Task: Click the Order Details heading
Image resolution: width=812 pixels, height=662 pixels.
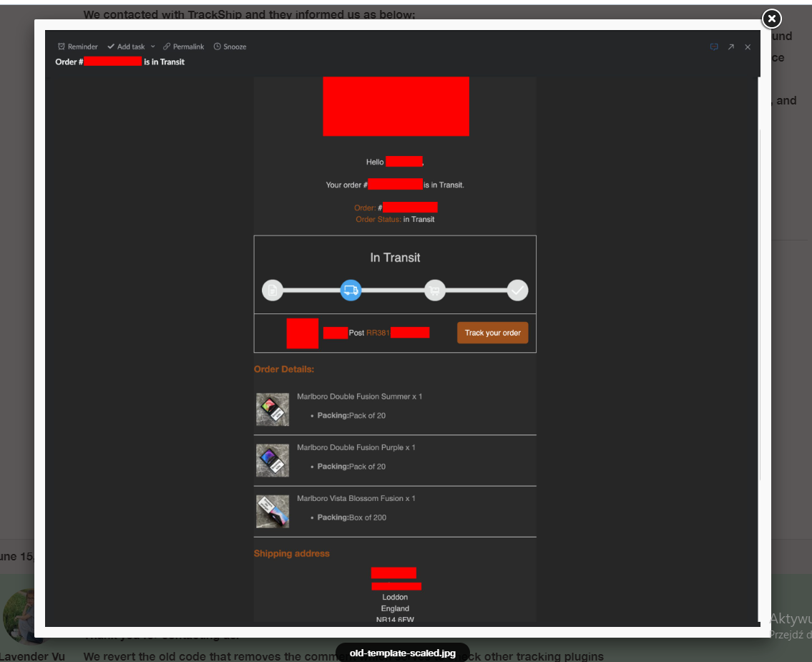Action: click(284, 369)
